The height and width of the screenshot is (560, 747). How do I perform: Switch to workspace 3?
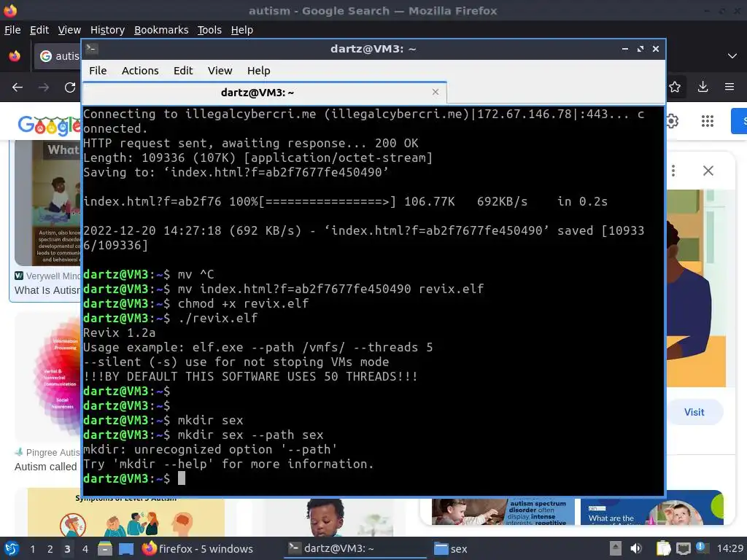67,549
